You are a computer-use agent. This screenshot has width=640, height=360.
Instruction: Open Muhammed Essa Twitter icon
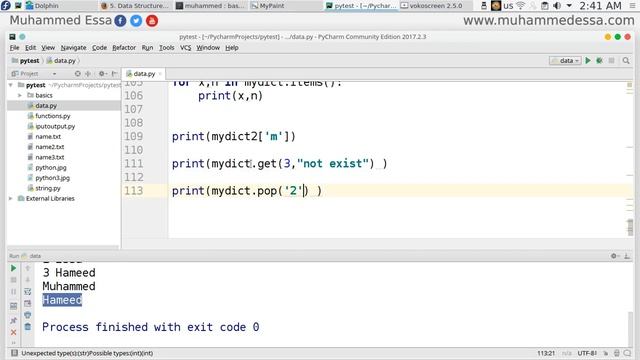[136, 21]
